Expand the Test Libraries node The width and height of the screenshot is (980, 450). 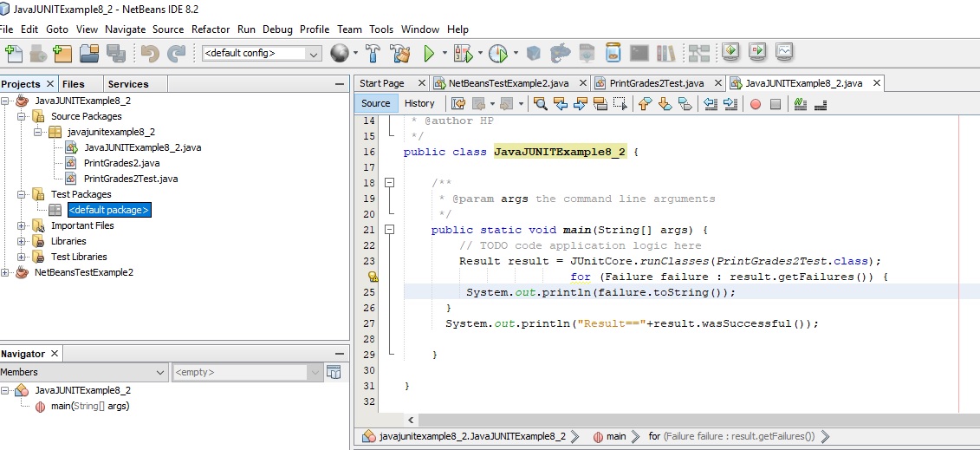22,257
